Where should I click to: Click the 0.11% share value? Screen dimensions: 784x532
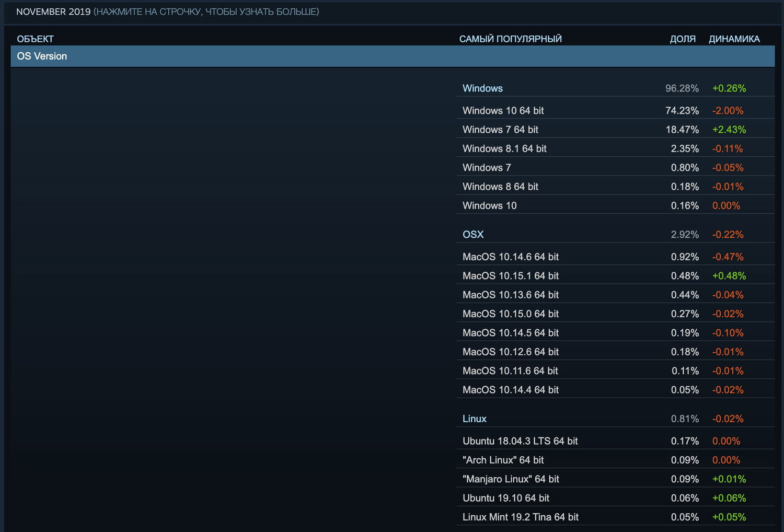pos(685,371)
